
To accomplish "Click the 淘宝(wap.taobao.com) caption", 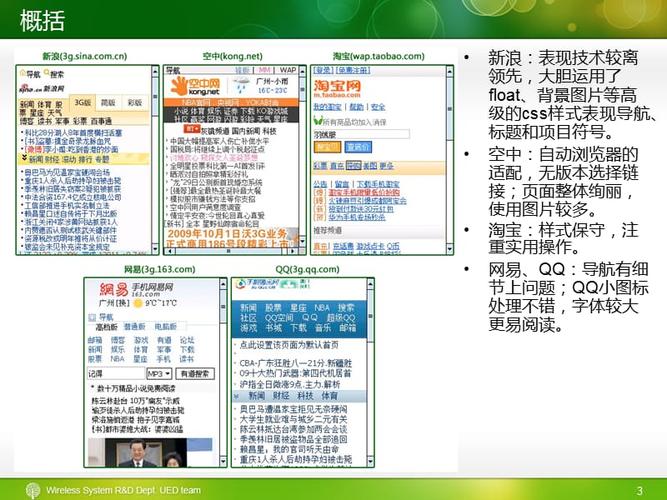I will pos(379,56).
